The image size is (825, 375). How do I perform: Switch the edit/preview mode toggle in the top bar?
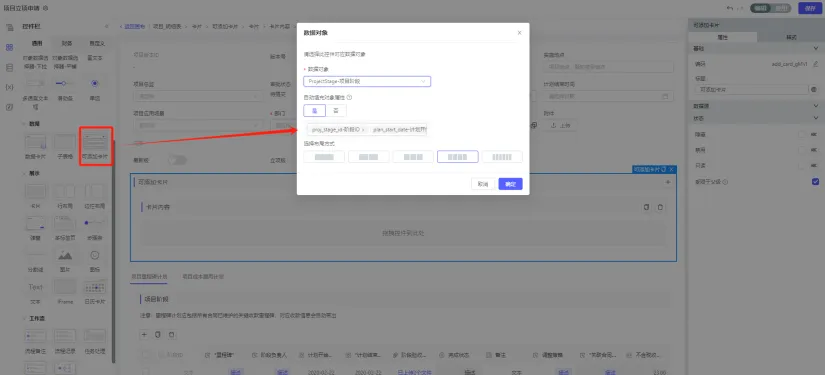click(x=771, y=8)
